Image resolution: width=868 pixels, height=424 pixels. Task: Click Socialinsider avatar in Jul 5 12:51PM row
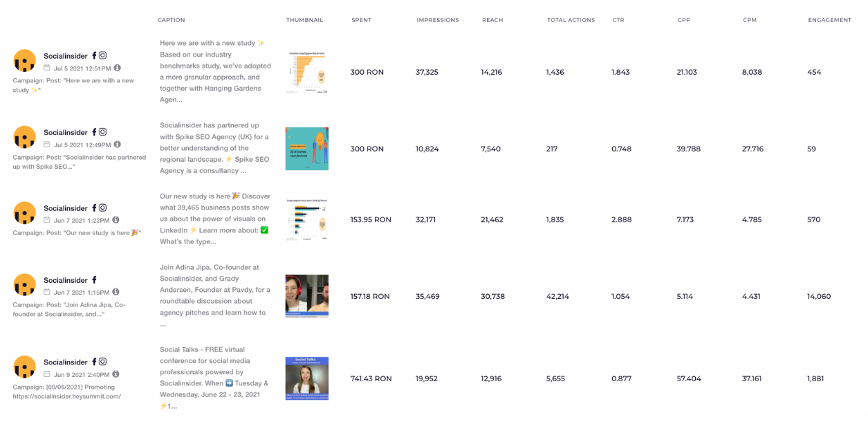pyautogui.click(x=25, y=61)
